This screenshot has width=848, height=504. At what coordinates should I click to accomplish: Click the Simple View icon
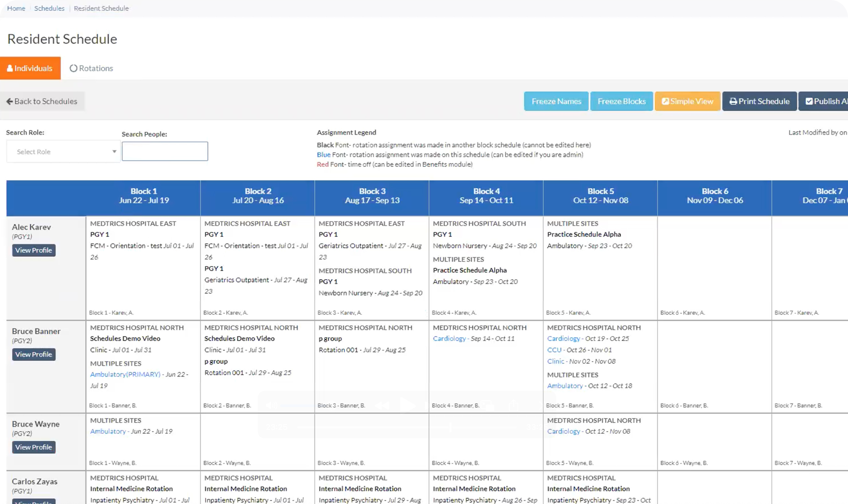pos(665,101)
